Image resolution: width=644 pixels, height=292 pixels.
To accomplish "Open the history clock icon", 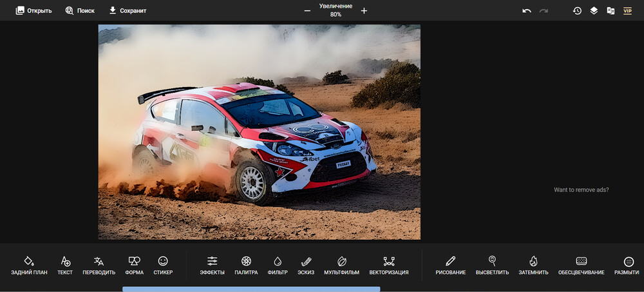I will [577, 11].
